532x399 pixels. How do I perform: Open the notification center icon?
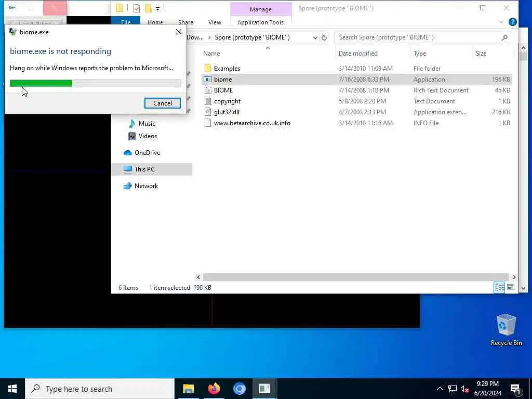click(x=515, y=389)
